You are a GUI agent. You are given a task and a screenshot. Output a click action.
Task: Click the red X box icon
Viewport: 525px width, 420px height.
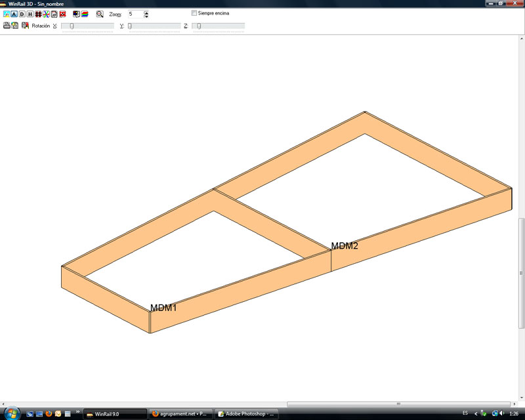pyautogui.click(x=62, y=14)
